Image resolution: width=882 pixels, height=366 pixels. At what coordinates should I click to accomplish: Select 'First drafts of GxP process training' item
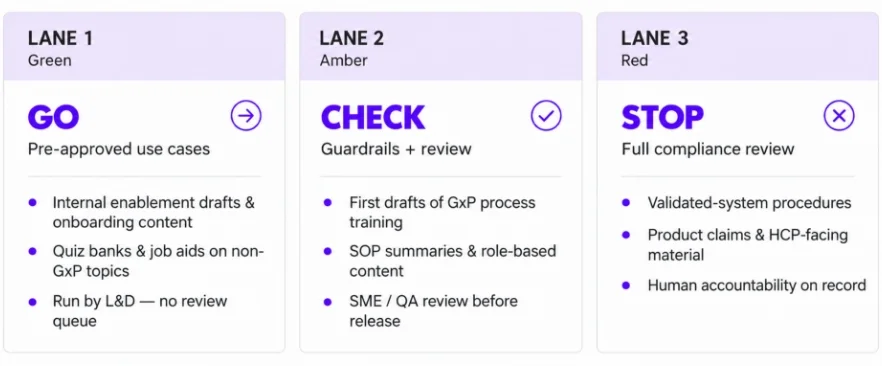[442, 212]
